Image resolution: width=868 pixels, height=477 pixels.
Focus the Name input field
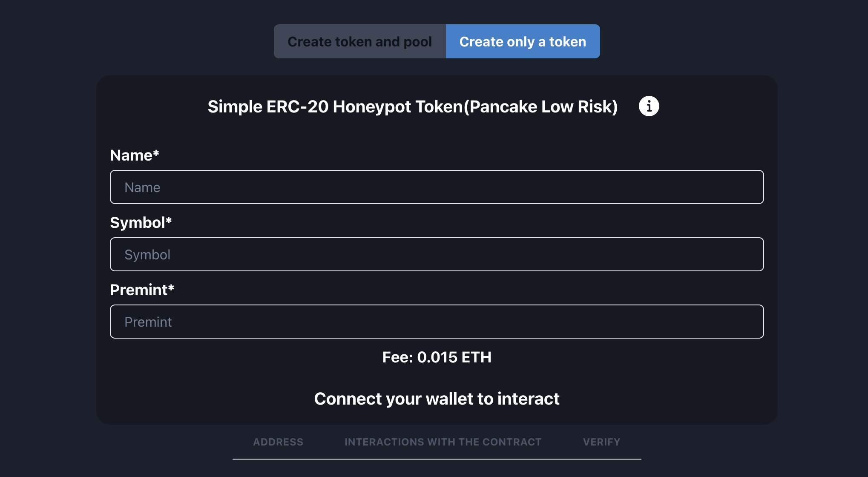pyautogui.click(x=437, y=187)
